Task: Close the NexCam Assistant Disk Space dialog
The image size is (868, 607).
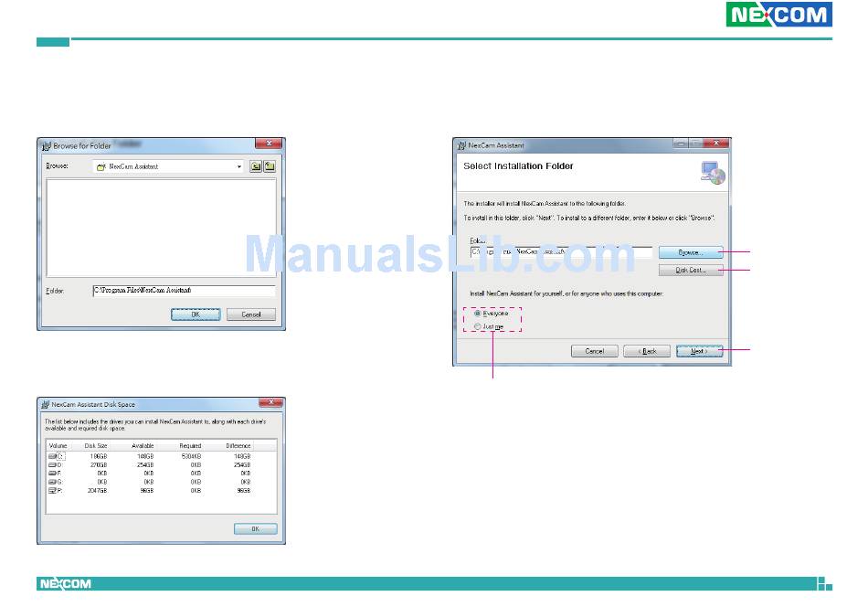Action: pyautogui.click(x=270, y=402)
